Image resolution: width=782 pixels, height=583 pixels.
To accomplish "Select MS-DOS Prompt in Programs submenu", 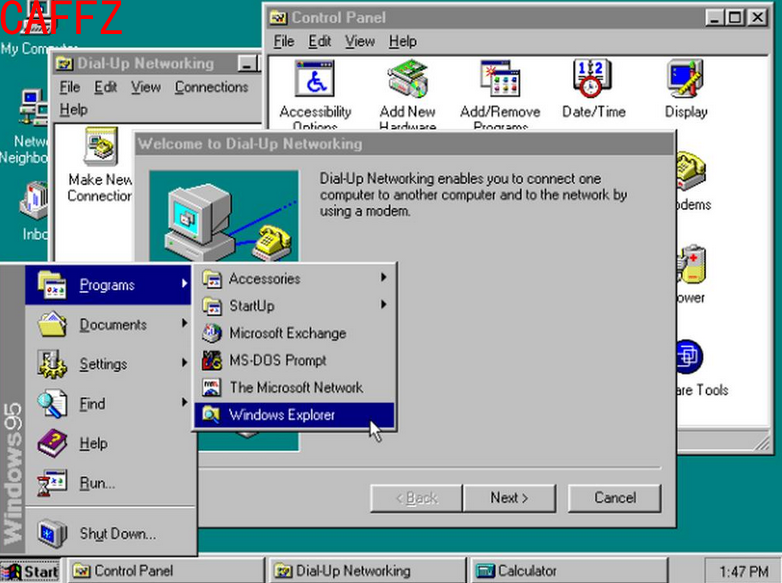I will pos(277,360).
